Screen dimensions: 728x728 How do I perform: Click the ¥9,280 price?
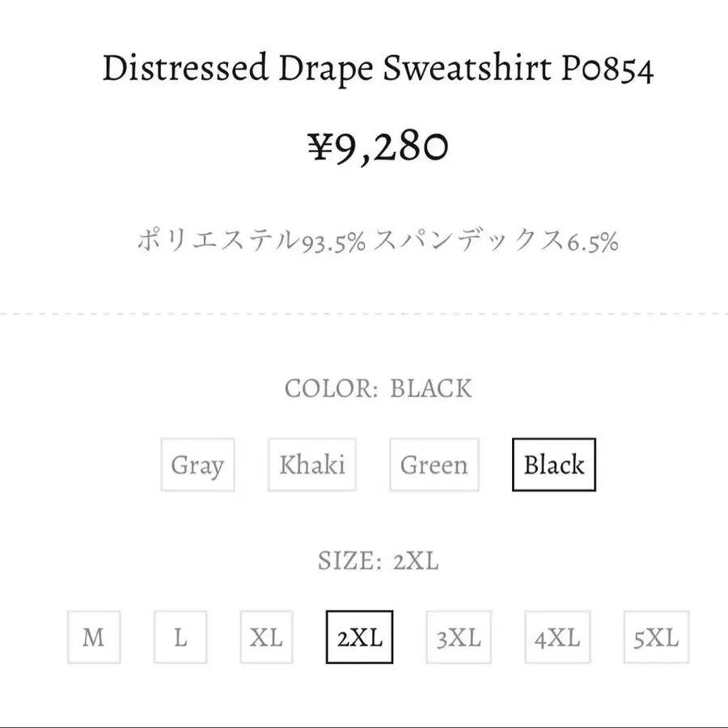point(377,147)
